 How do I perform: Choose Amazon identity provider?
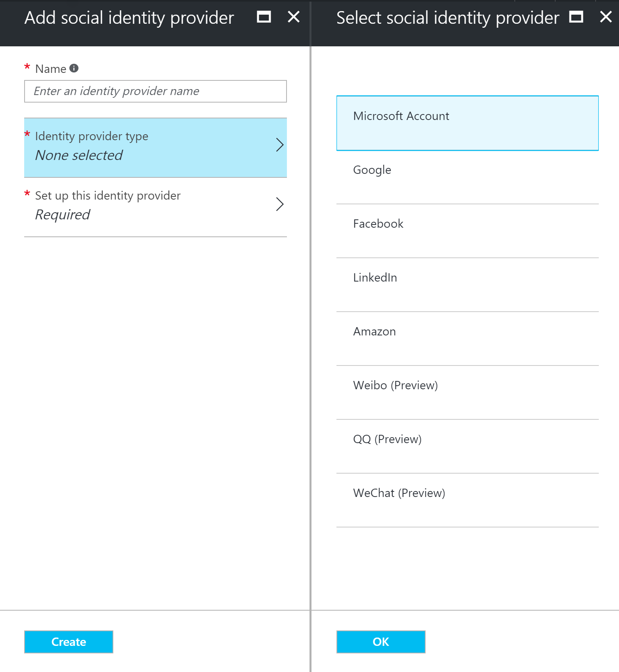467,339
